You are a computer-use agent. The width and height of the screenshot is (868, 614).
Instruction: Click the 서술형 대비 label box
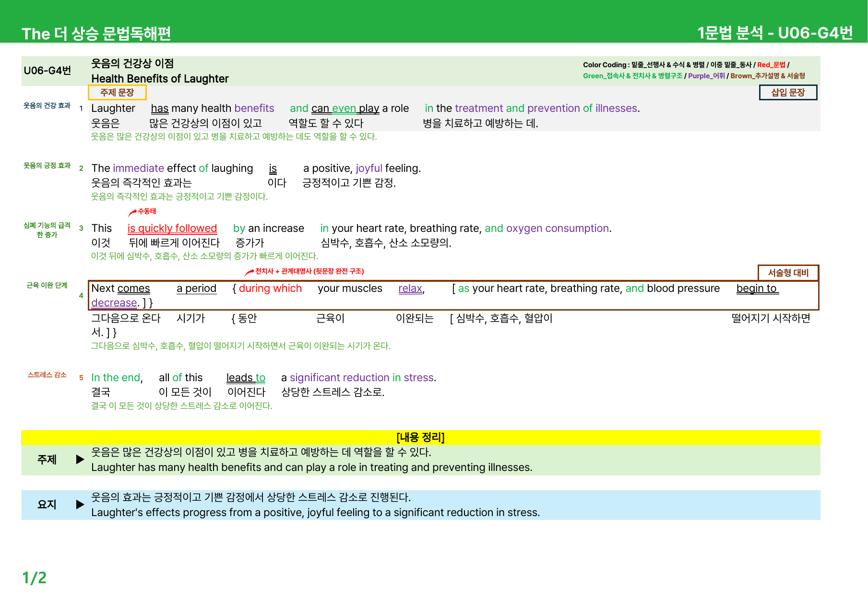788,273
